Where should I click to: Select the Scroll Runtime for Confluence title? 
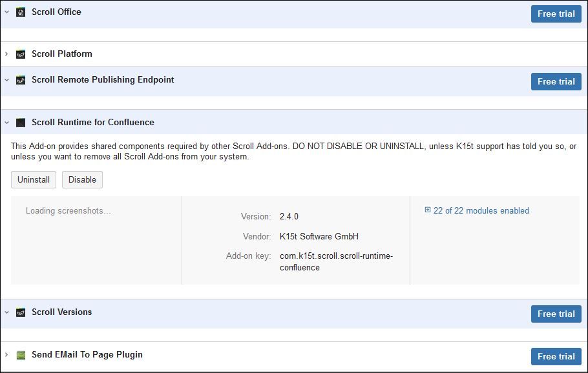(93, 123)
